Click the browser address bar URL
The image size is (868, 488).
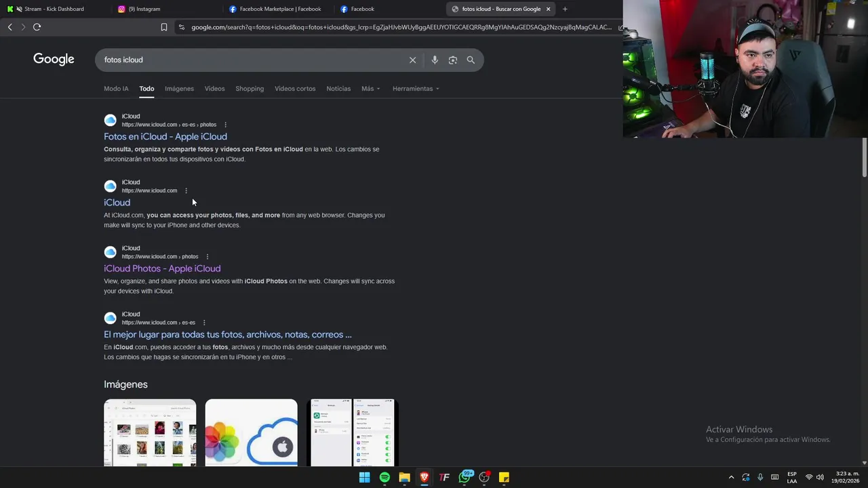[401, 27]
